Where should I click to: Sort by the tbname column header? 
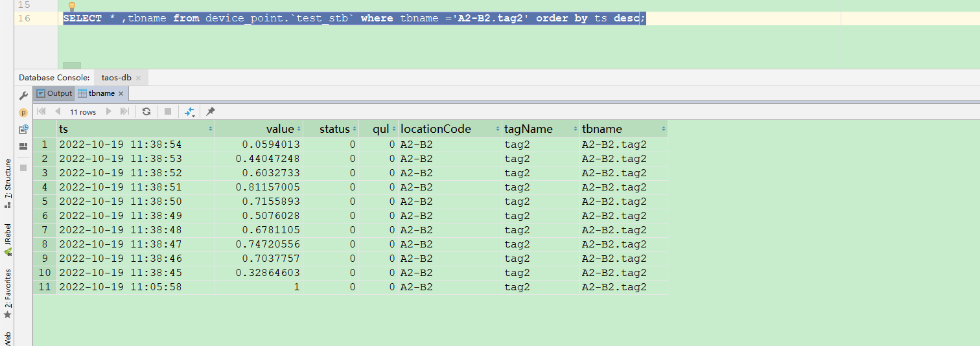tap(624, 129)
